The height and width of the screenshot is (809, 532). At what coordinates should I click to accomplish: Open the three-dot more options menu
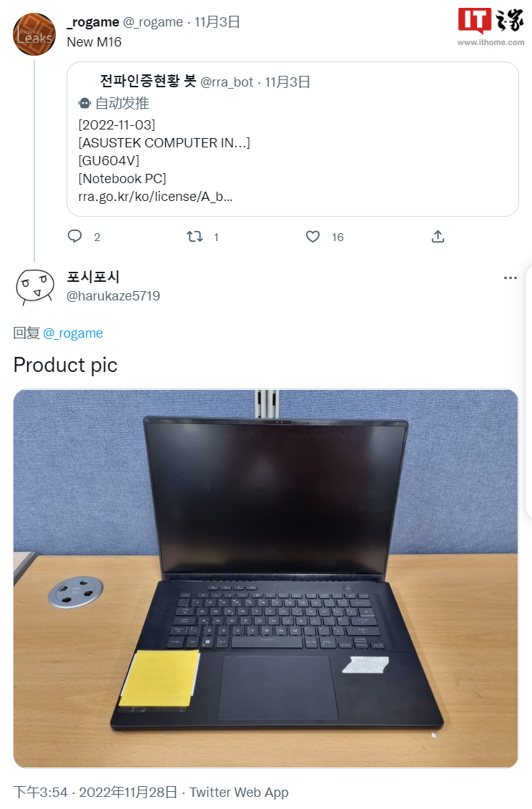point(511,278)
